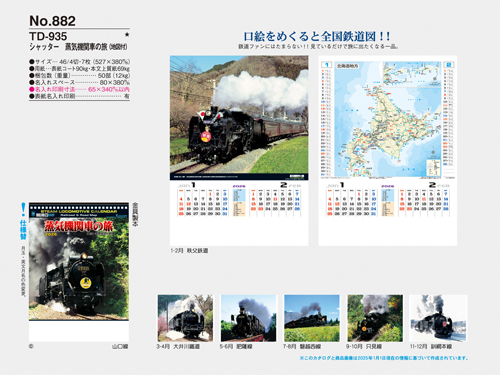Select the 11-12月 釧網本線 snowy thumbnail photo
The width and height of the screenshot is (500, 375).
(438, 318)
